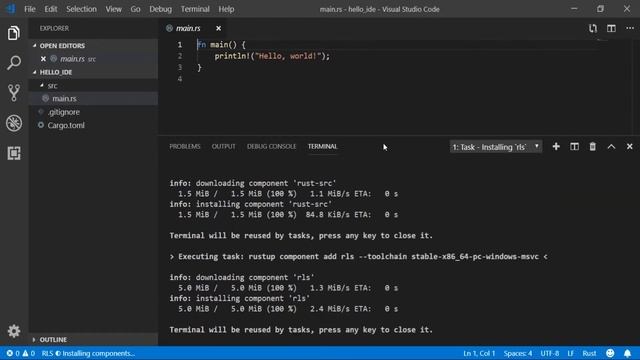This screenshot has width=640, height=360.
Task: Open the terminal selector dropdown
Action: [496, 147]
